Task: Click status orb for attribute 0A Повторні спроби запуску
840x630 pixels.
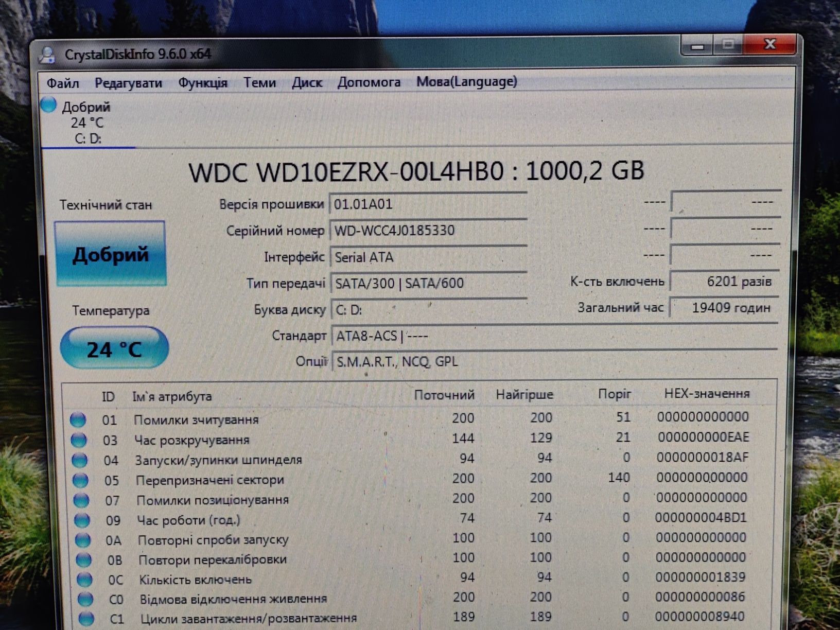Action: [x=83, y=540]
